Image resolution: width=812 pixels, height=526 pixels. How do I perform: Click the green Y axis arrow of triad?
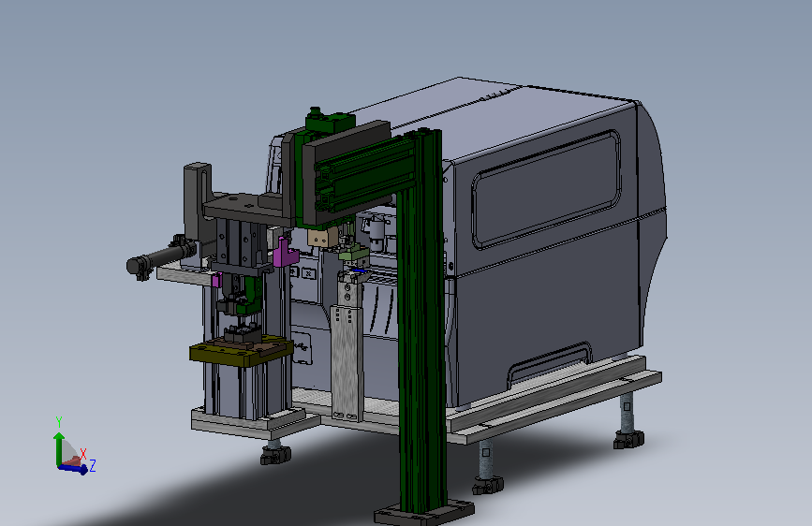(x=59, y=448)
